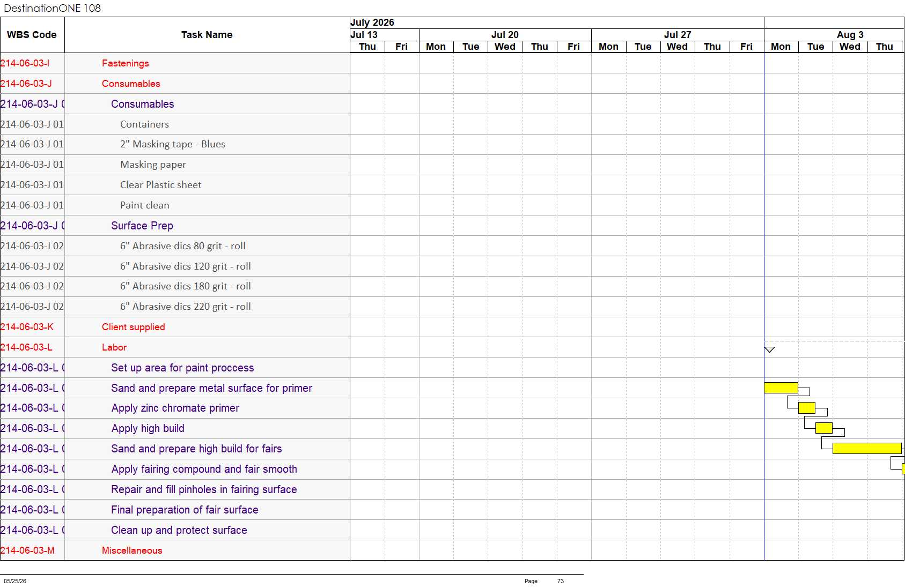Screen dimensions: 905x588
Task: Select the Containers task
Action: (144, 124)
